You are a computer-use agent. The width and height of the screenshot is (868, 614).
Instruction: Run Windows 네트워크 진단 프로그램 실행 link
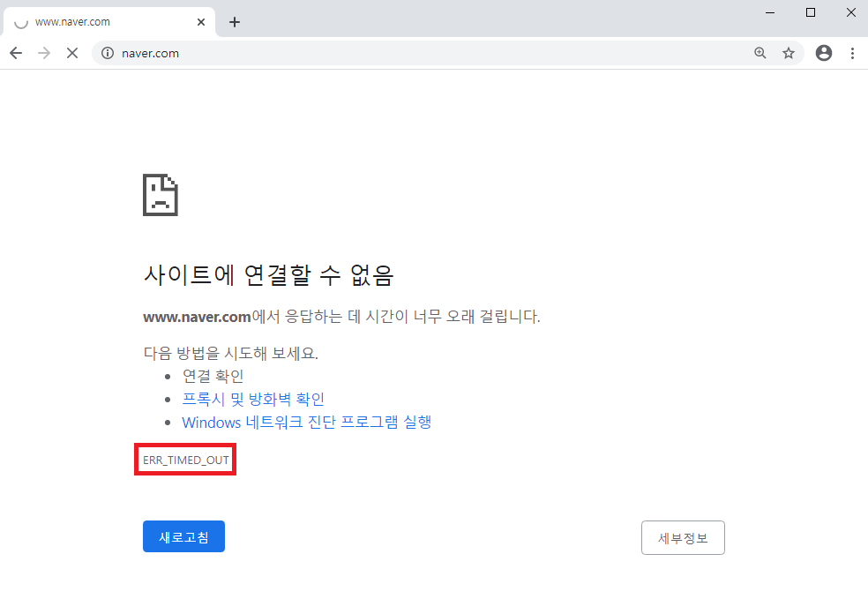[x=307, y=423]
